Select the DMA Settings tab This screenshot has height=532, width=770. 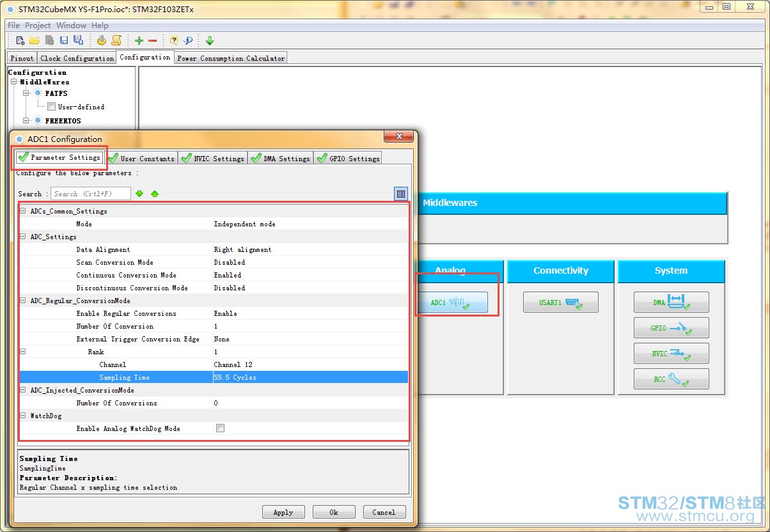(281, 158)
